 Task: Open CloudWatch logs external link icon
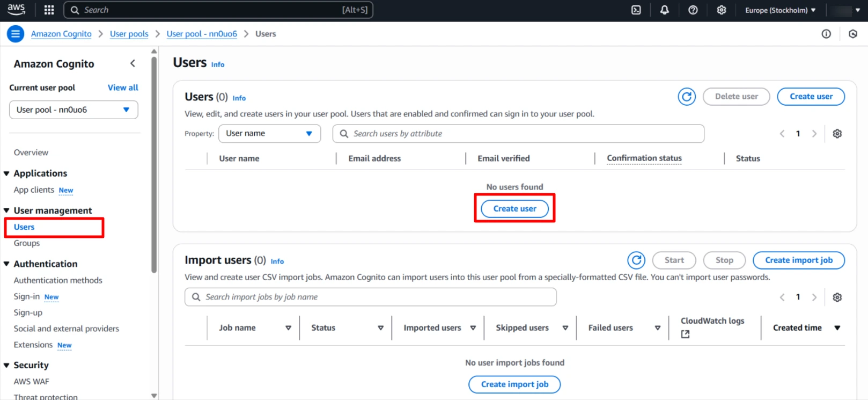click(685, 334)
